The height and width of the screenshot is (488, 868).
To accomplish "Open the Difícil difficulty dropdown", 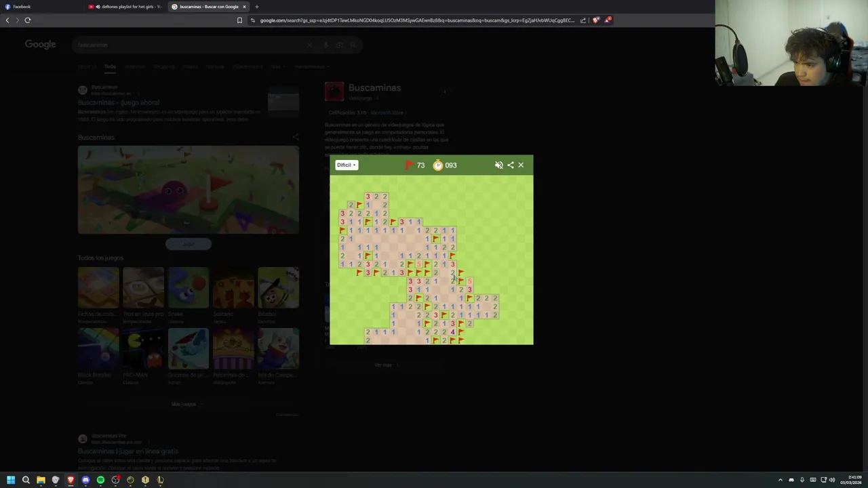I will point(346,165).
